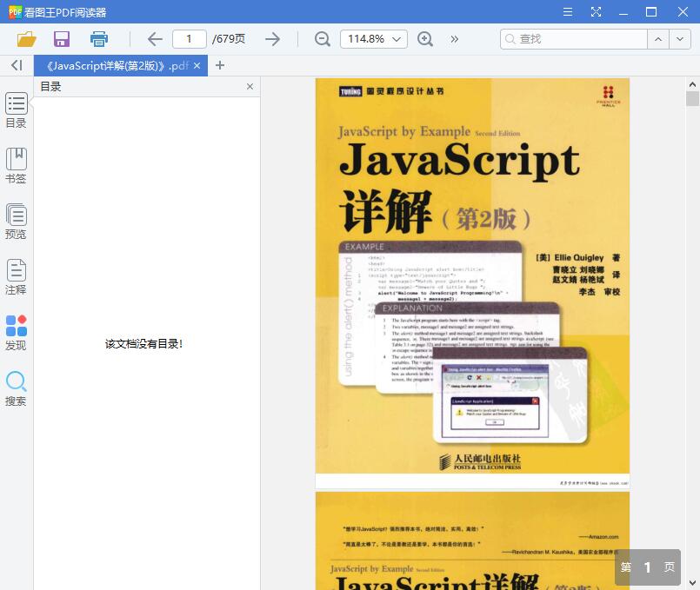Save the document using floppy icon
The width and height of the screenshot is (700, 590).
click(62, 39)
